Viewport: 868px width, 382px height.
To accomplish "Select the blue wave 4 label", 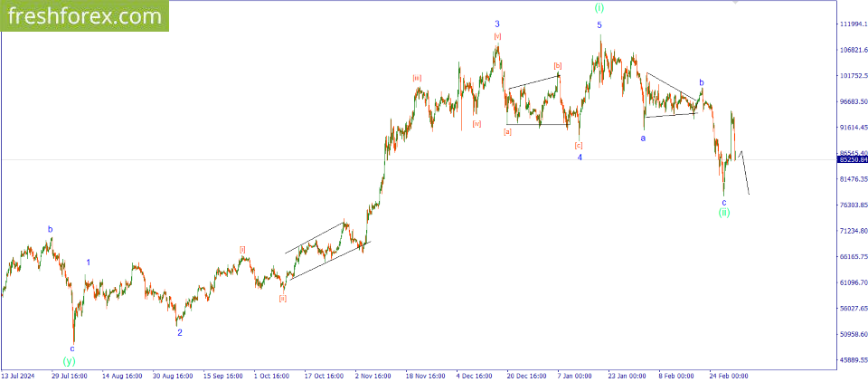I will [x=580, y=158].
